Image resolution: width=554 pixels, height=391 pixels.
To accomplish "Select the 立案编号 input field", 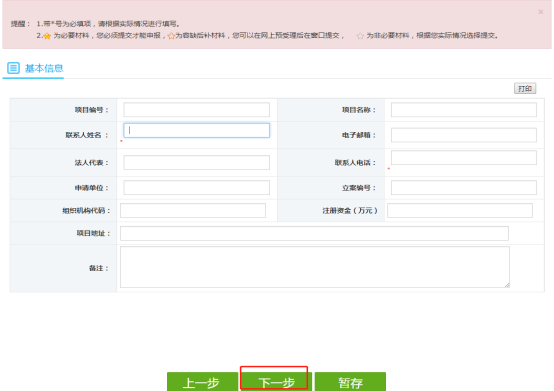I will (x=464, y=188).
